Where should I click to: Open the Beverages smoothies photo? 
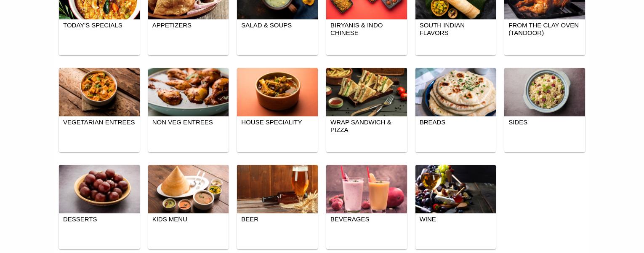[367, 189]
